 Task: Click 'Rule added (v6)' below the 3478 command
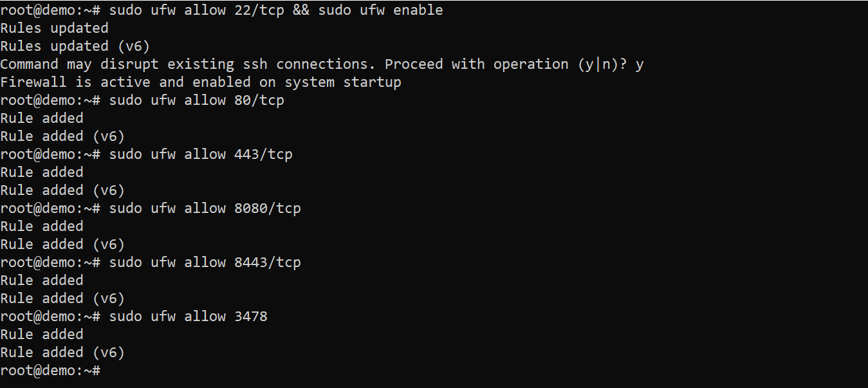62,353
